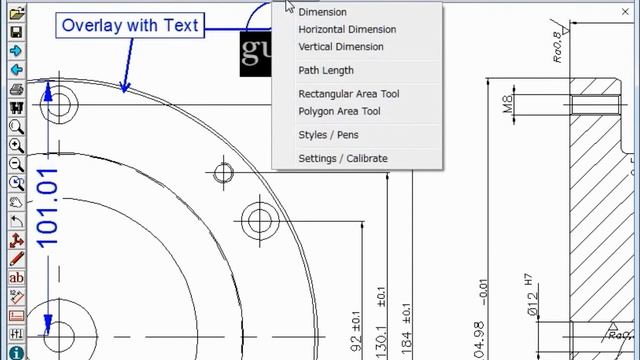Click the Ra0,8 surface finish label

click(x=558, y=47)
